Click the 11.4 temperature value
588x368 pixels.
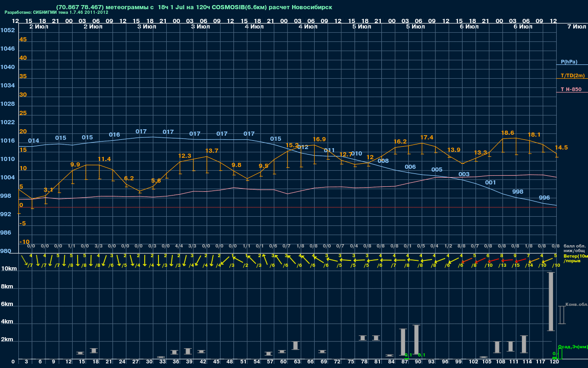click(x=104, y=159)
